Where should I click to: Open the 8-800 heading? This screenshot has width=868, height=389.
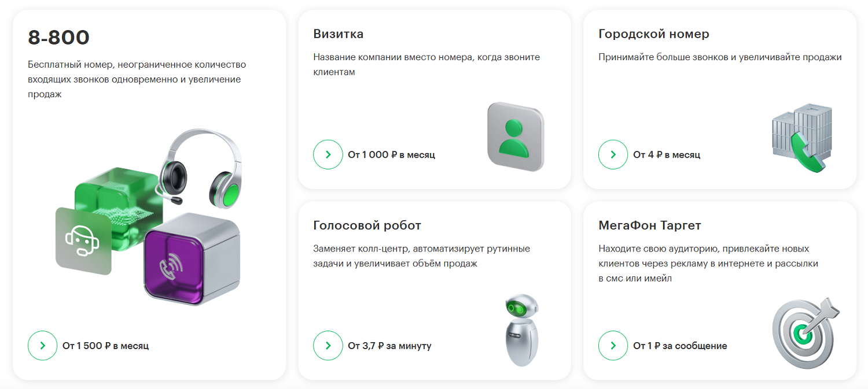pyautogui.click(x=58, y=38)
